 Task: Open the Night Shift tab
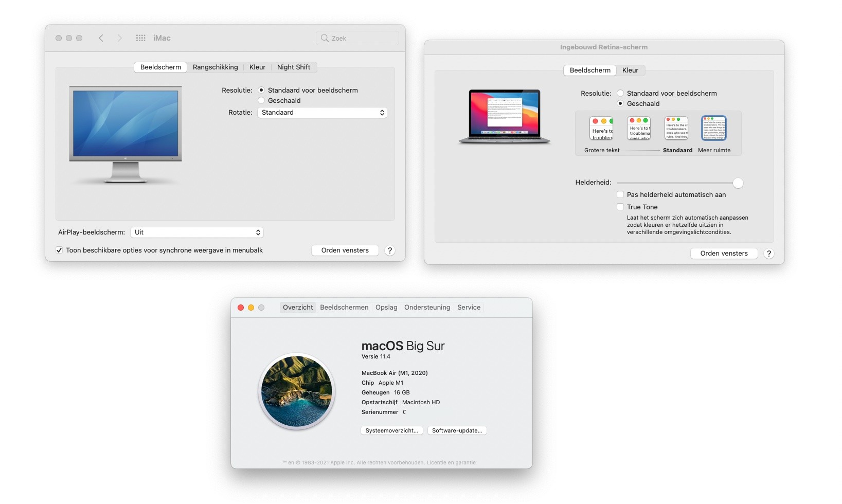[x=294, y=67]
